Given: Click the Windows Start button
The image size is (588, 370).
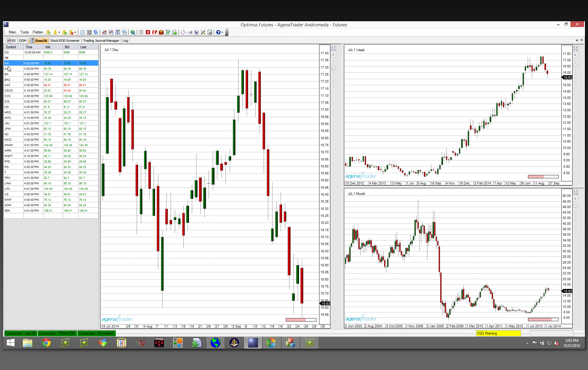Looking at the screenshot, I should tap(11, 343).
